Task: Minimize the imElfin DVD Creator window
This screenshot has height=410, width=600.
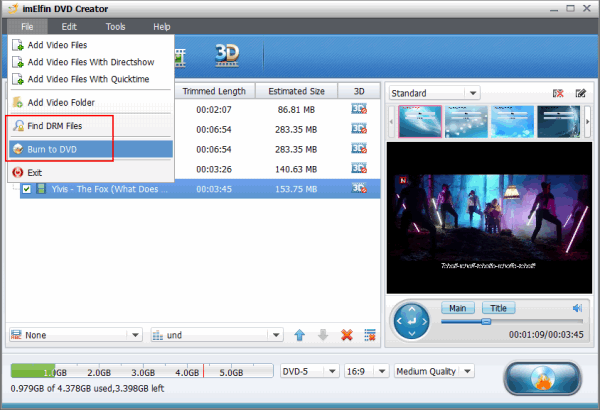Action: [x=554, y=8]
